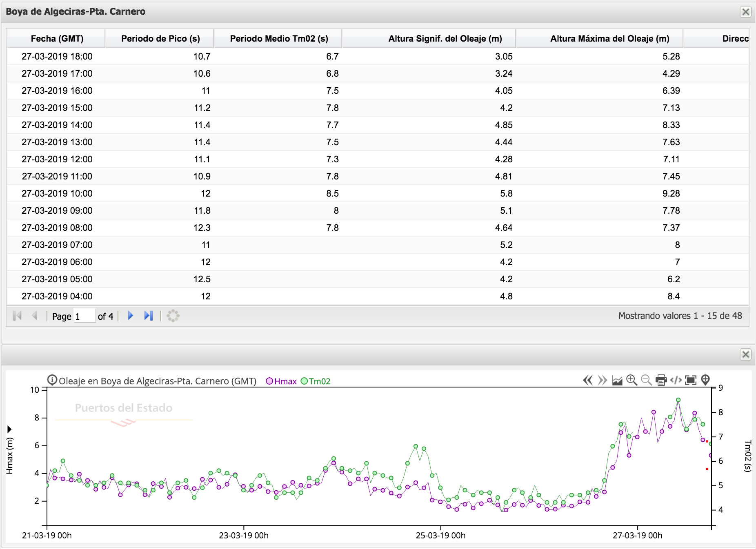Screen dimensions: 756x549
Task: Close the Boya de Algeciras table panel
Action: [745, 12]
